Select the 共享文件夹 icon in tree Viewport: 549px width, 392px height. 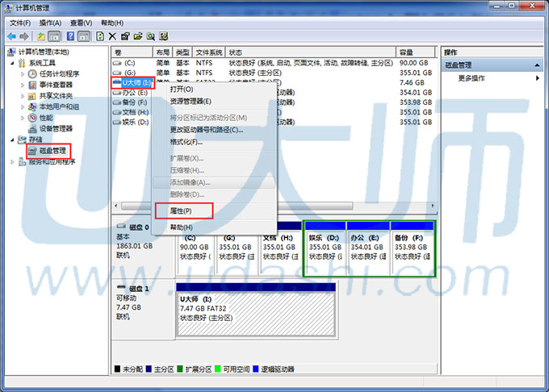pos(32,96)
